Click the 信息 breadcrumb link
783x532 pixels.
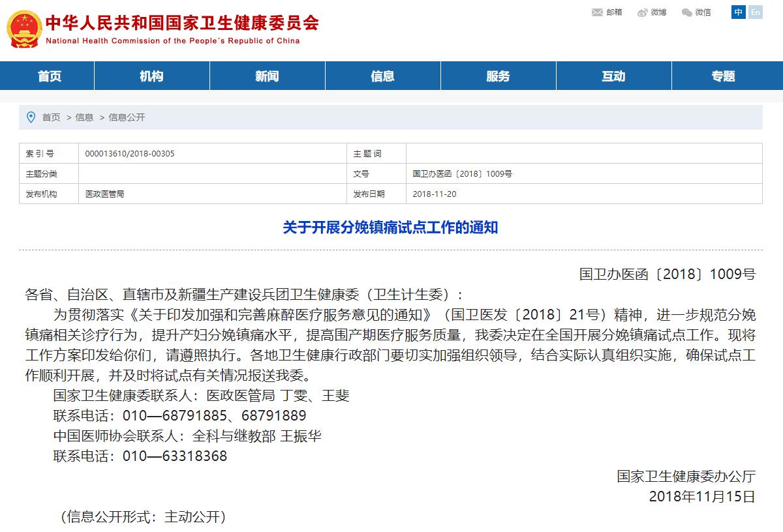click(x=84, y=117)
